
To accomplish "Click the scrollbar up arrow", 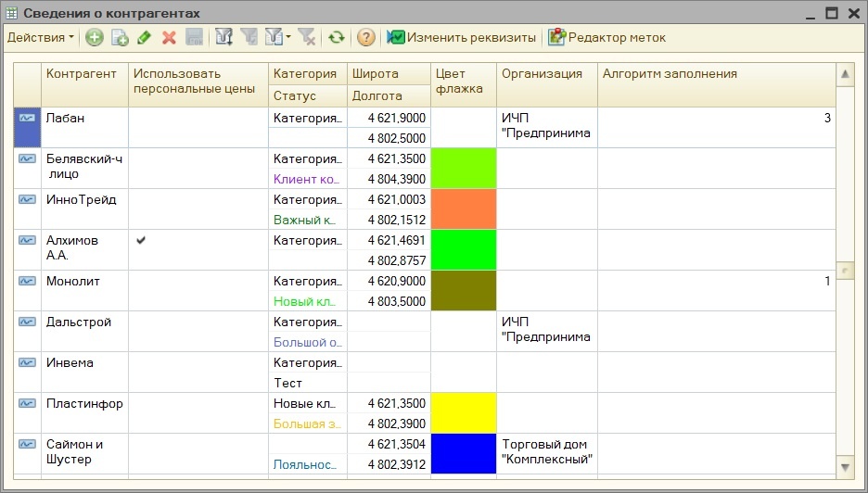I will [x=845, y=74].
